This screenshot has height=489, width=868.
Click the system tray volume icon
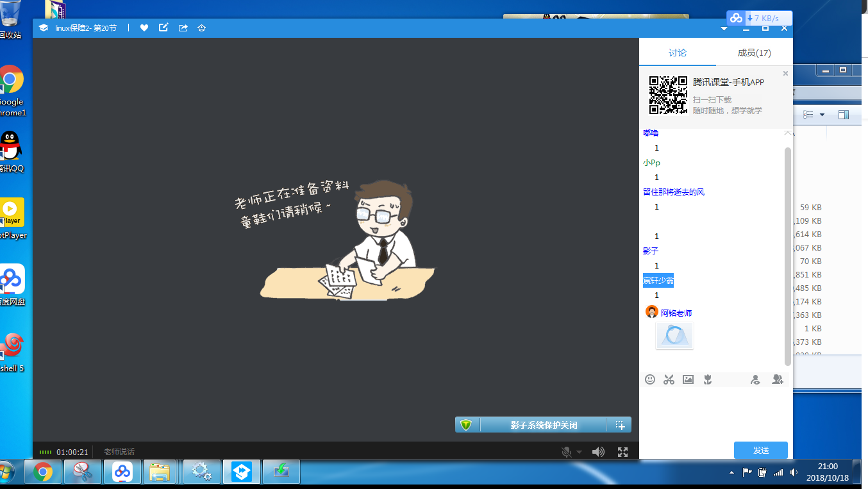point(794,473)
